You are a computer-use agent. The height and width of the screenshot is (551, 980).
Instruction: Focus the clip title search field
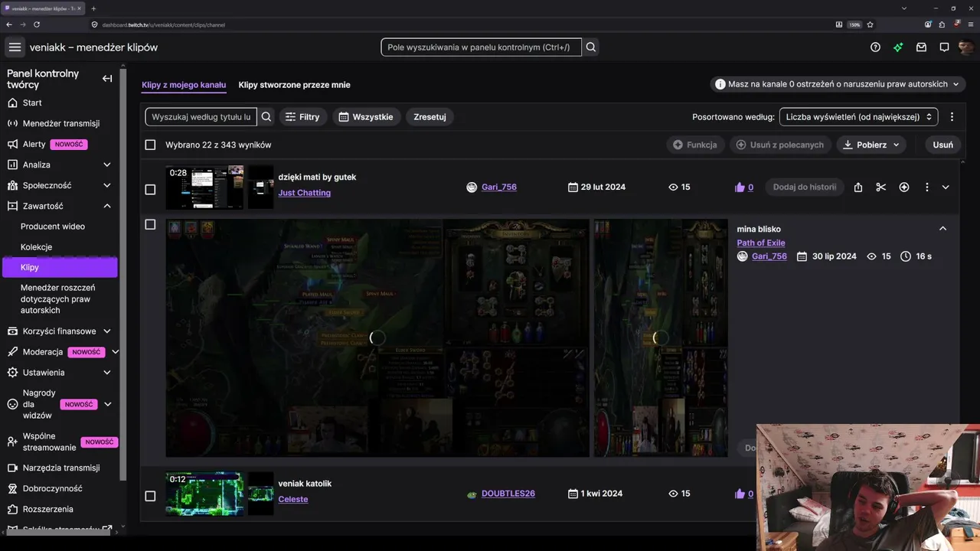tap(201, 117)
